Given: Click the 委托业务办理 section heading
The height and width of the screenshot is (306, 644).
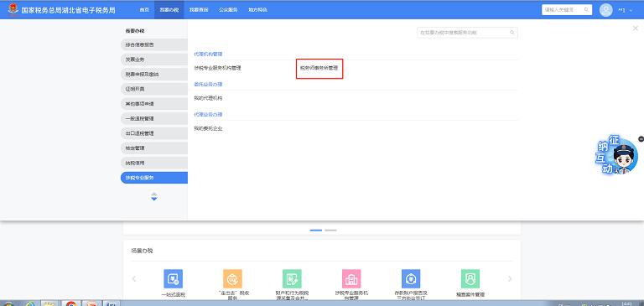Looking at the screenshot, I should tap(208, 84).
